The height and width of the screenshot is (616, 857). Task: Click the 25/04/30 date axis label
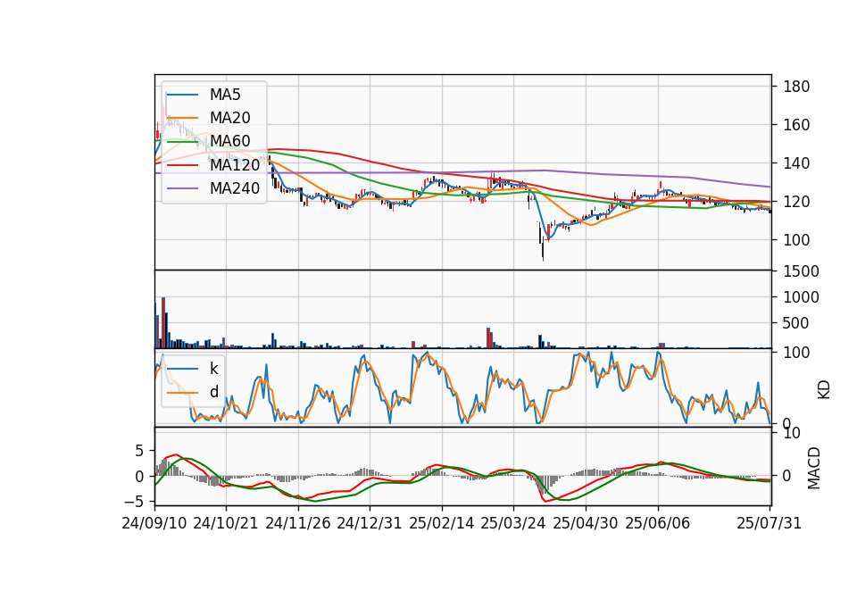point(586,523)
